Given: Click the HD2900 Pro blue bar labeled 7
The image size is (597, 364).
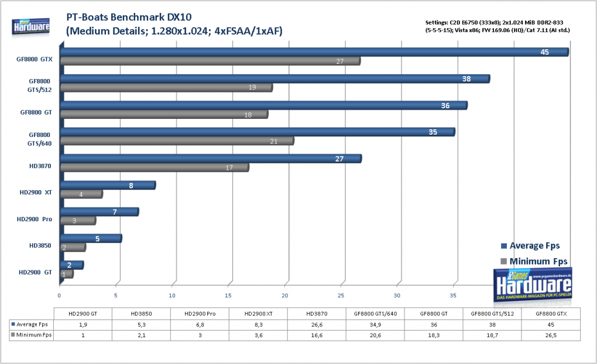Looking at the screenshot, I should coord(99,212).
